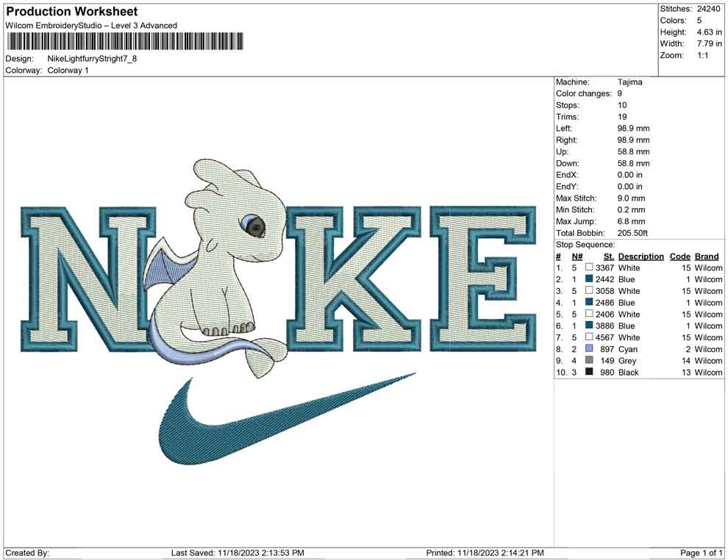Click the 'Code' column header
Screen dimensions: 728x560
tap(679, 256)
